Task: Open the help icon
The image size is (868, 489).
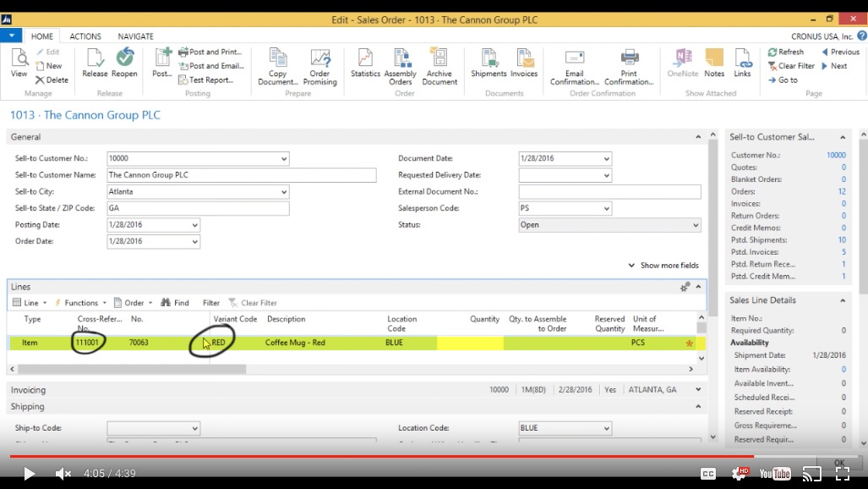Action: click(x=862, y=36)
